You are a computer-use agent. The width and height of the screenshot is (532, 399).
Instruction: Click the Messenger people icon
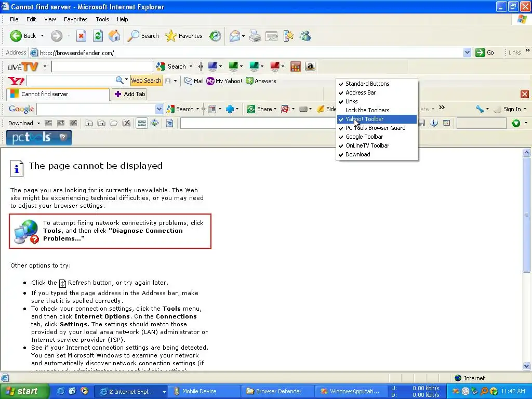tap(305, 36)
